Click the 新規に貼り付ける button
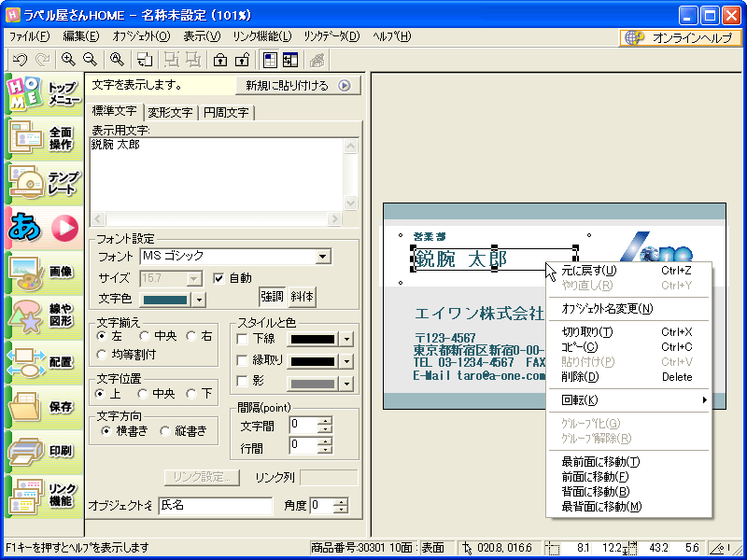The image size is (747, 560). click(298, 86)
